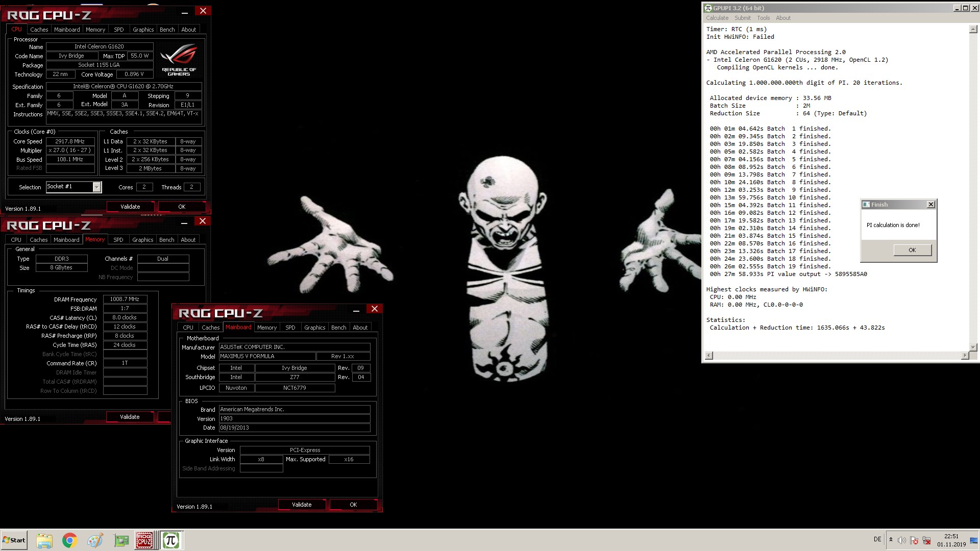980x551 pixels.
Task: Open the GPUPI Calculate menu
Action: click(x=717, y=18)
